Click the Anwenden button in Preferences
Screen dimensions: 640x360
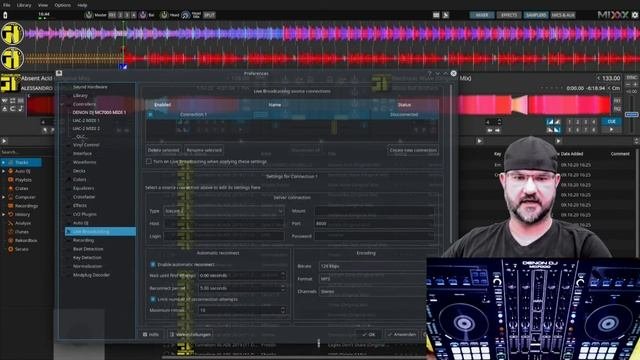tap(402, 335)
